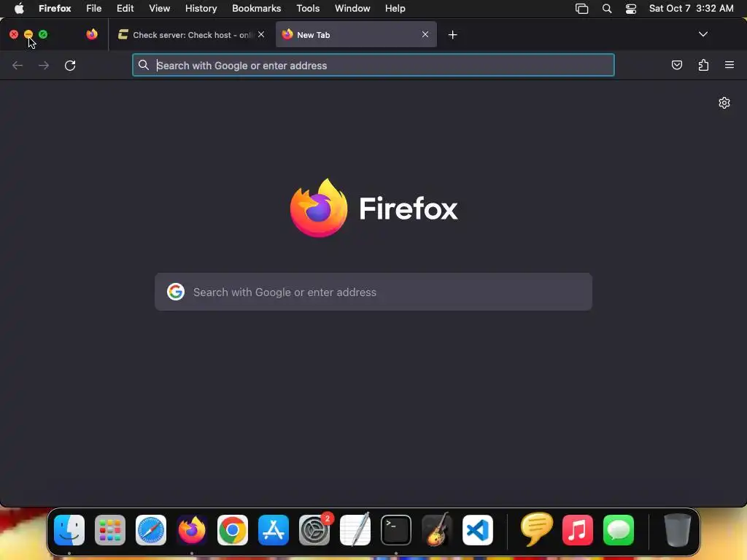Open Control Center in menu bar

[x=631, y=9]
